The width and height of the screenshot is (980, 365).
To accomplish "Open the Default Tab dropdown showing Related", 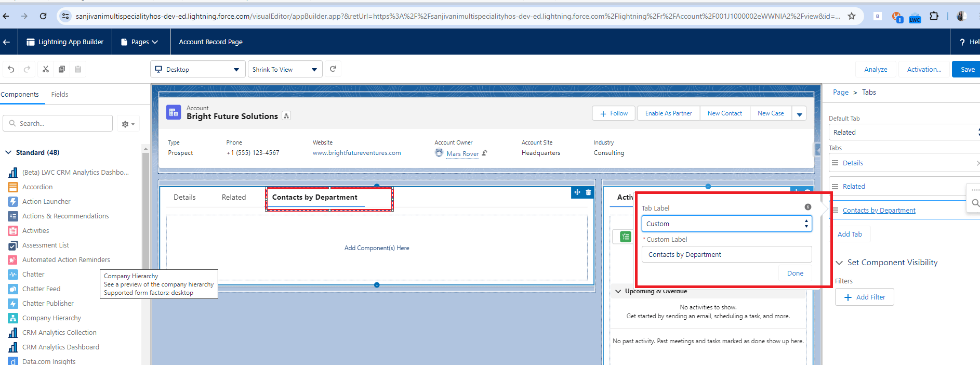I will pyautogui.click(x=904, y=133).
